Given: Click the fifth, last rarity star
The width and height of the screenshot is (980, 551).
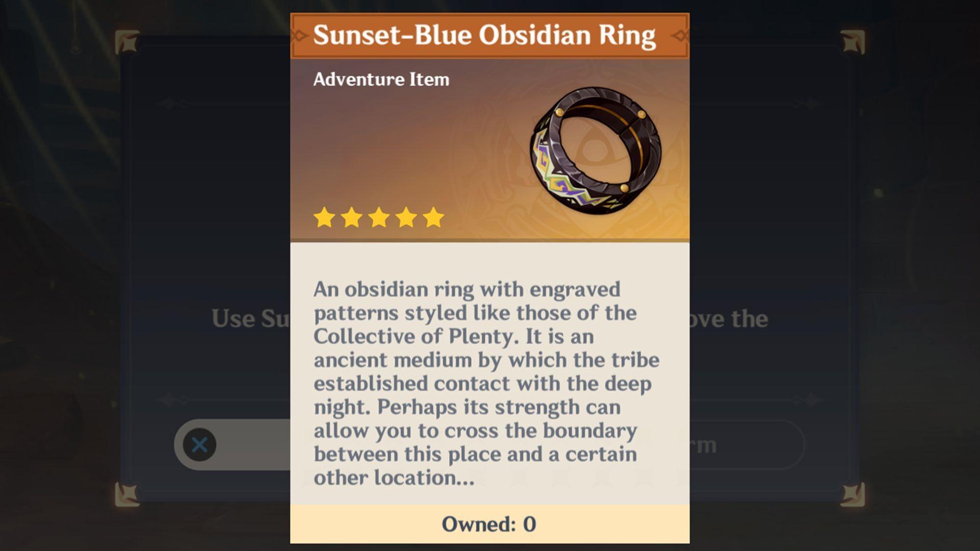Looking at the screenshot, I should coord(433,218).
